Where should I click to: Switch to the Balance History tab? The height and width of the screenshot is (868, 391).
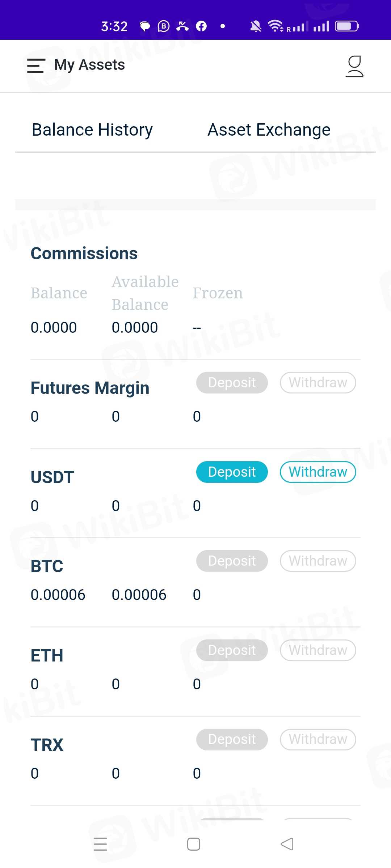92,130
